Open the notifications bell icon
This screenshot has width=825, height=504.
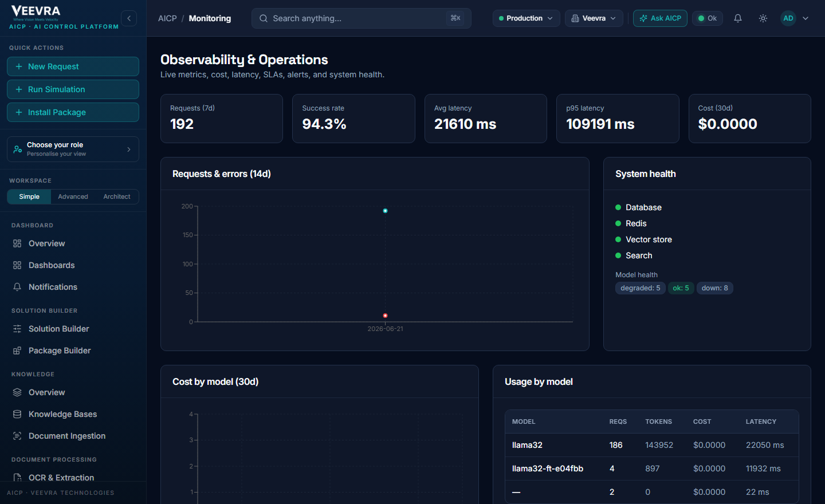[x=738, y=18]
